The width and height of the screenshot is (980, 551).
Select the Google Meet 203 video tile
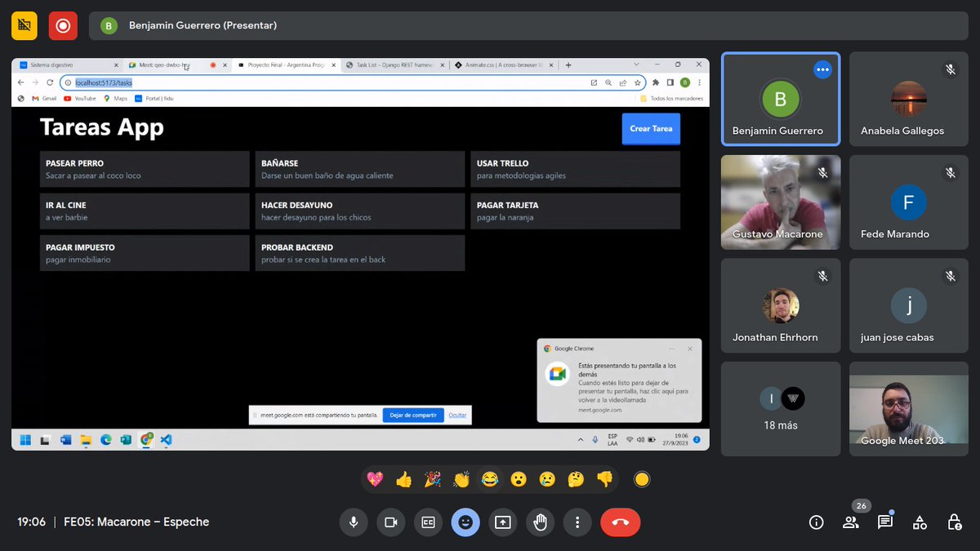pos(909,409)
